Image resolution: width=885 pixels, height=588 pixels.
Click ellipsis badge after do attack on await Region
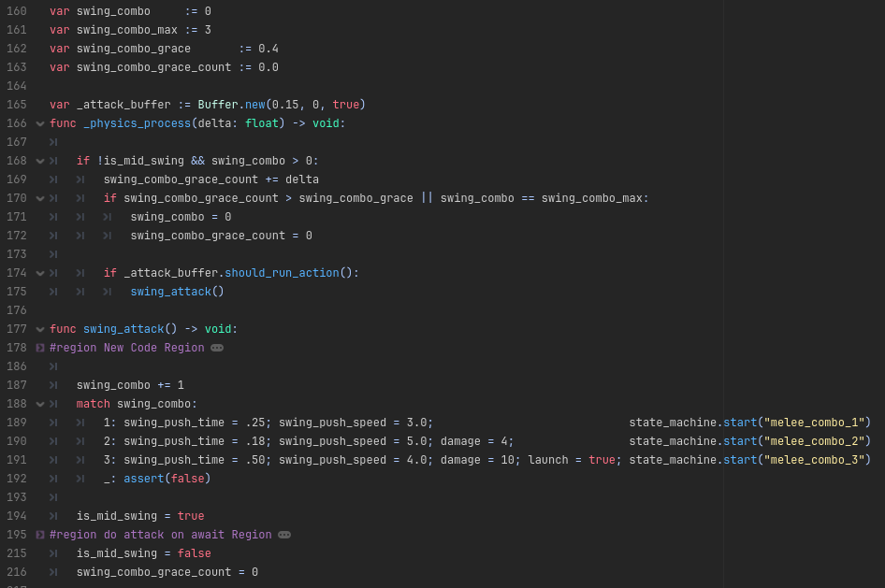pyautogui.click(x=284, y=535)
